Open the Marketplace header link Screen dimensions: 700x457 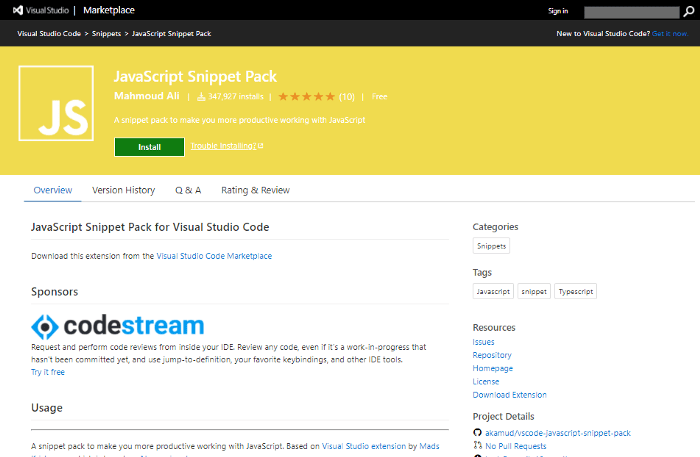109,10
